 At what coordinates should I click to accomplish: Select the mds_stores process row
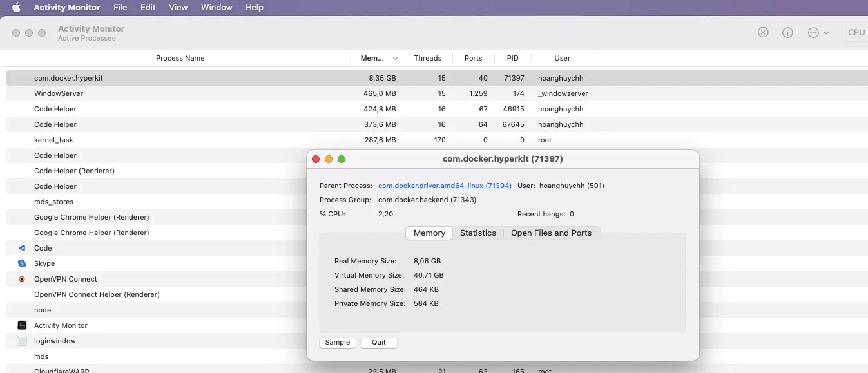pyautogui.click(x=157, y=202)
